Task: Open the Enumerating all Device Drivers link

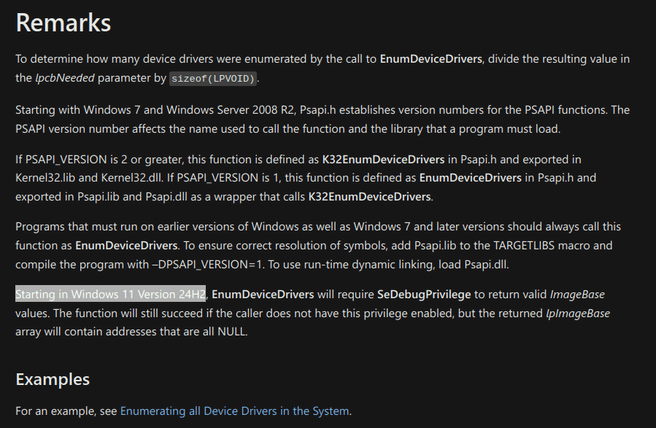Action: [x=235, y=411]
